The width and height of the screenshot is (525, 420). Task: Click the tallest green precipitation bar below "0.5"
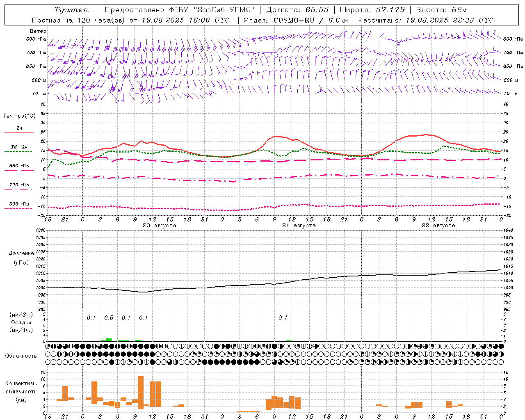coord(109,340)
